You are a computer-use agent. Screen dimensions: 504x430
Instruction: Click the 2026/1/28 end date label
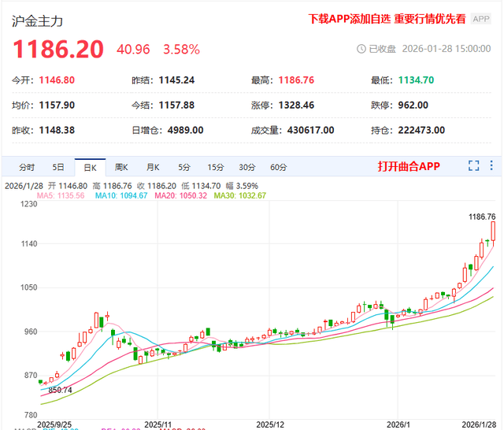point(479,424)
